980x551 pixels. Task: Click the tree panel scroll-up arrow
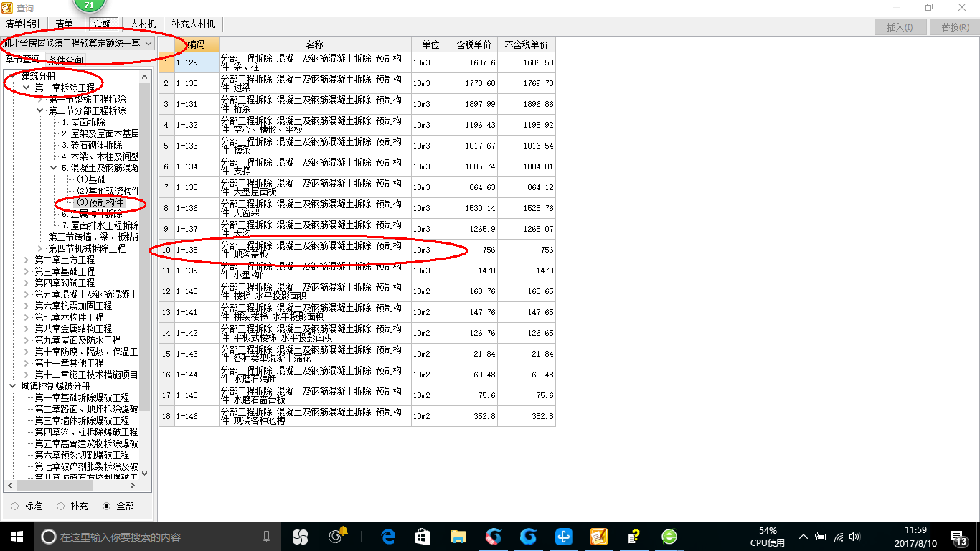coord(145,77)
